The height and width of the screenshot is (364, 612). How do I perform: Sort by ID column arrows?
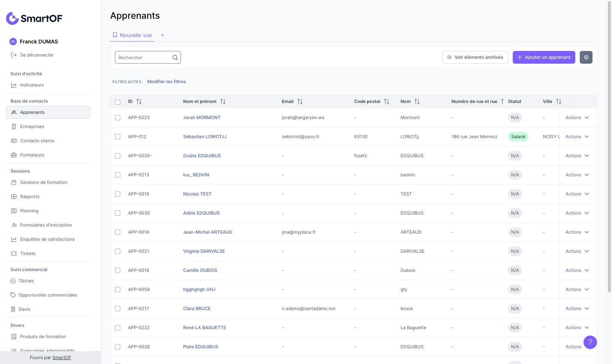point(139,101)
